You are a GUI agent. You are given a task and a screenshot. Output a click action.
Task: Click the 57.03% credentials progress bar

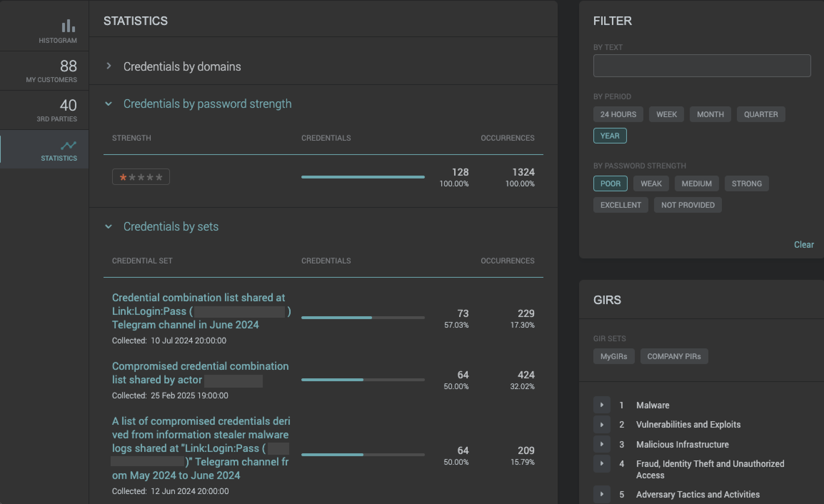[363, 317]
